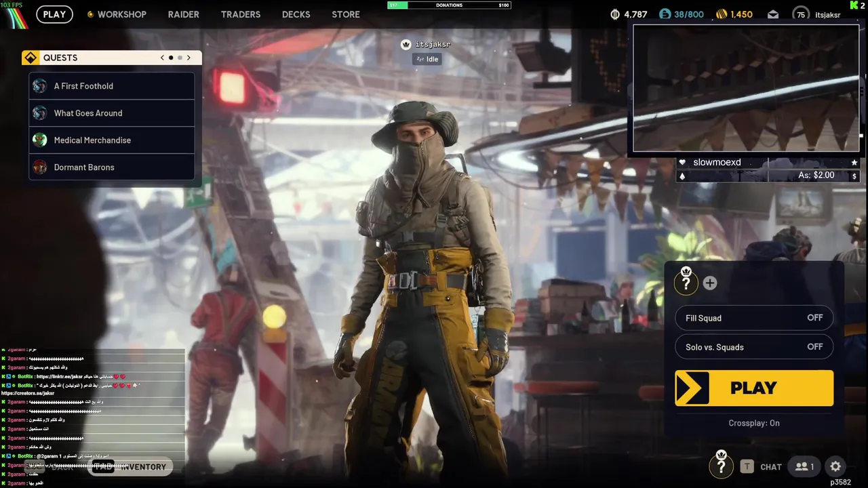868x488 pixels.
Task: Click the Medical Merchandise quest giver icon
Action: coord(40,140)
